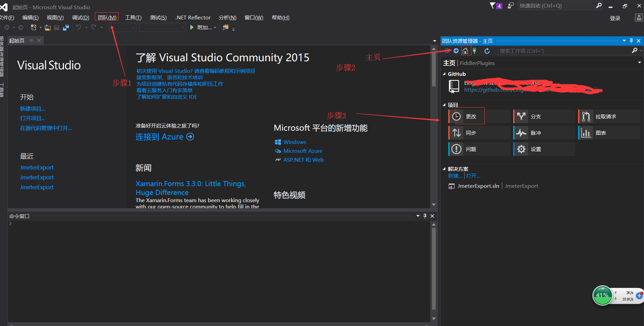This screenshot has height=326, width=644.
Task: Toggle pin on the 起始页 tab
Action: (x=31, y=40)
